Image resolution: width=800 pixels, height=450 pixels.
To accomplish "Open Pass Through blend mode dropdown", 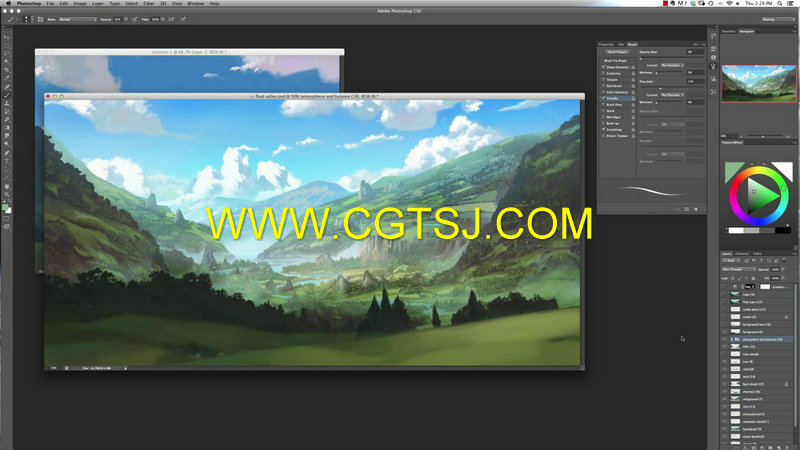I will coord(739,269).
